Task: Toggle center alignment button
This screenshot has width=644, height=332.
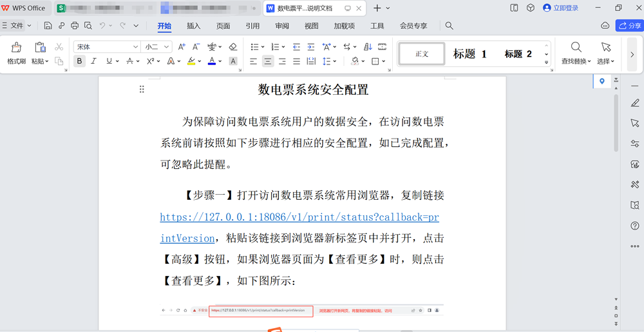Action: (x=268, y=61)
